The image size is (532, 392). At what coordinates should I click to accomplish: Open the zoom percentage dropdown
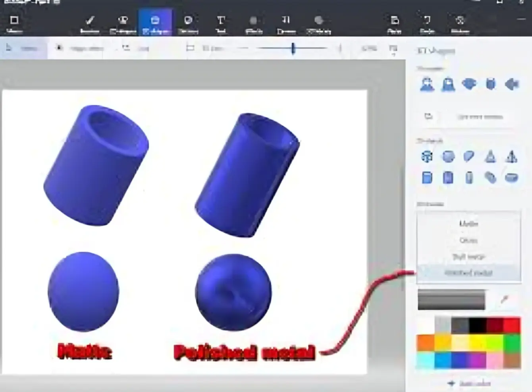click(x=368, y=48)
